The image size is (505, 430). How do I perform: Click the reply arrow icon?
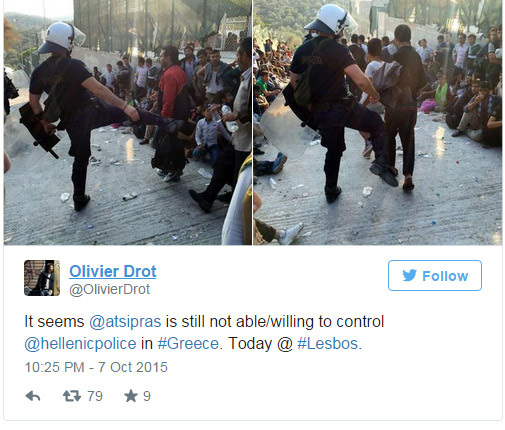(33, 396)
